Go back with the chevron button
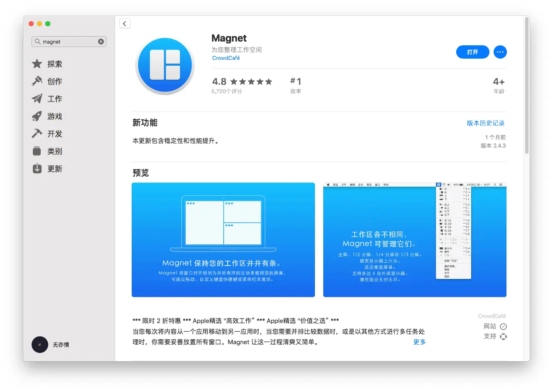Image resolution: width=553 pixels, height=392 pixels. point(125,23)
